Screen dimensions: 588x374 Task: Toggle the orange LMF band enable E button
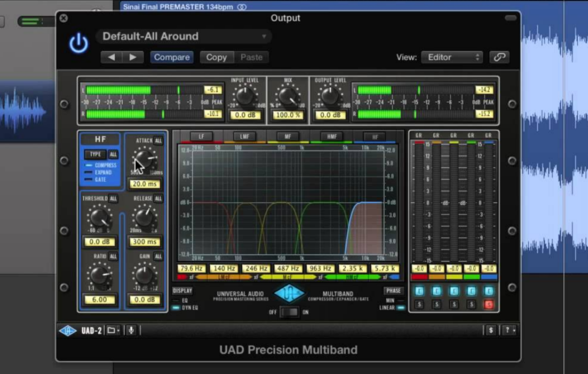(x=436, y=291)
